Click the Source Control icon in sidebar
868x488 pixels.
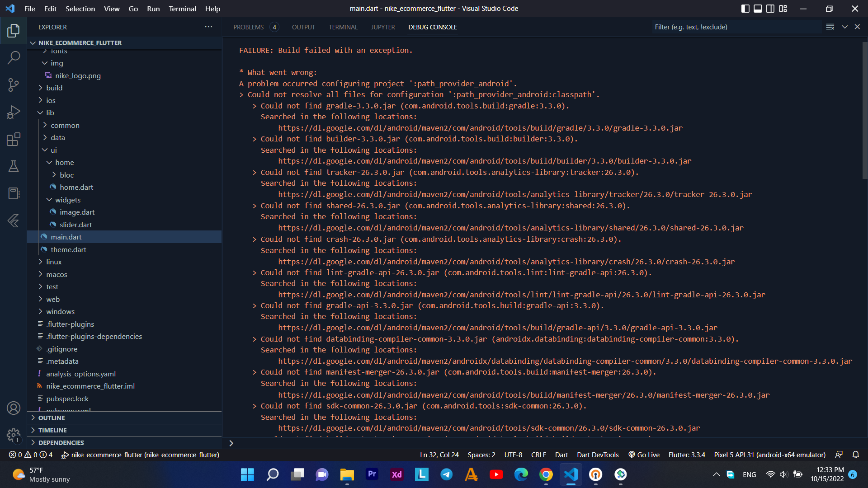(13, 84)
